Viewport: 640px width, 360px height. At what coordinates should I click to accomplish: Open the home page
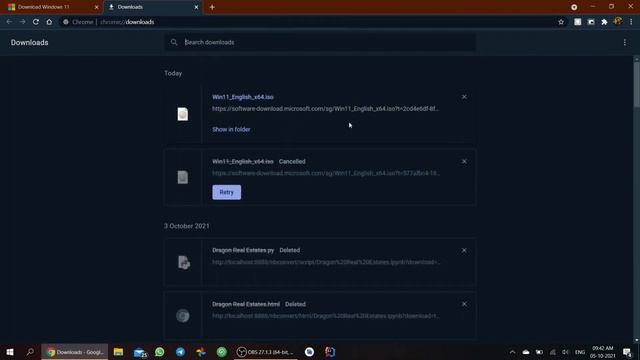point(49,22)
